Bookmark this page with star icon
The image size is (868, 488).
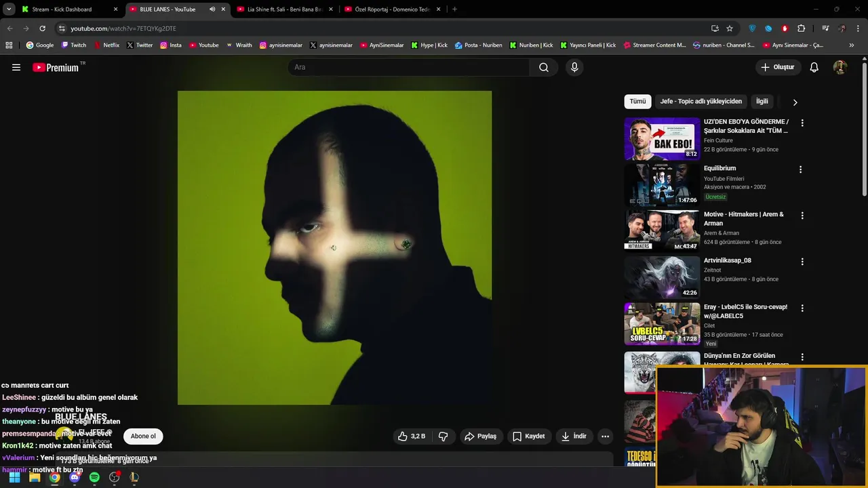[x=730, y=28]
